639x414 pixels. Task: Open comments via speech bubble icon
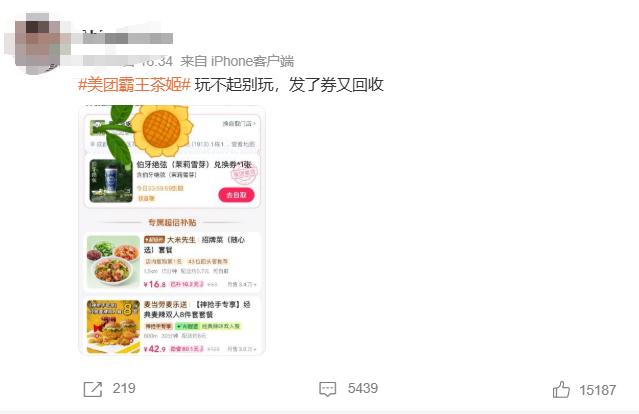pos(328,389)
